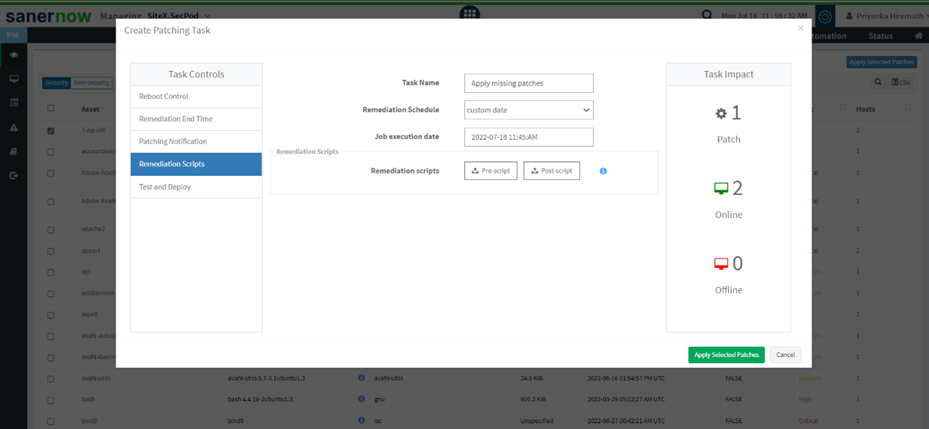
Task: Select Patching Notification in Task Controls
Action: (x=196, y=142)
